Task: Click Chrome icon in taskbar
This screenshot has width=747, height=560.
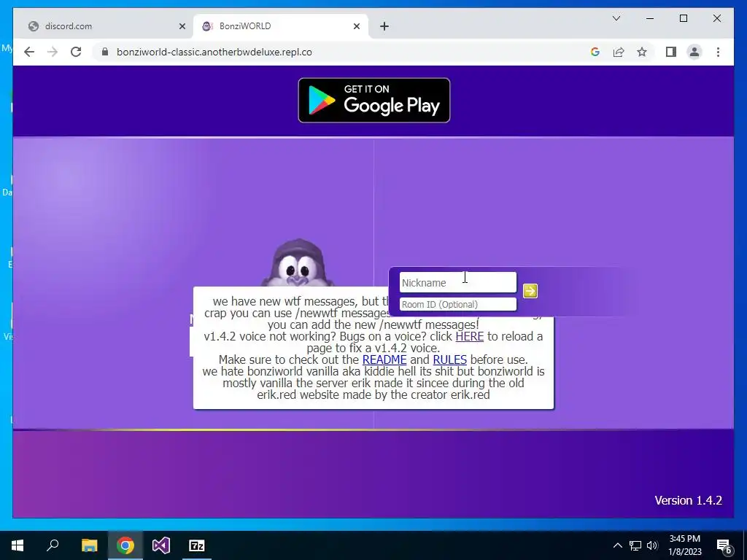Action: [125, 545]
